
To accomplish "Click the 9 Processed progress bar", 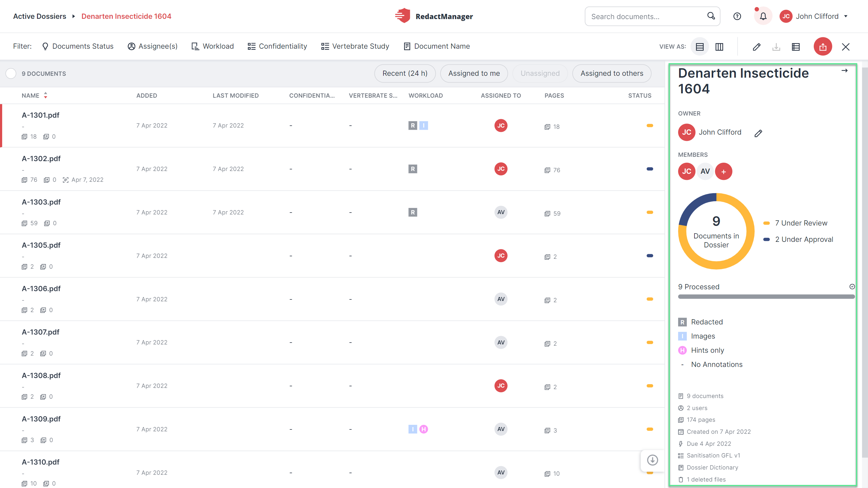I will (x=766, y=297).
